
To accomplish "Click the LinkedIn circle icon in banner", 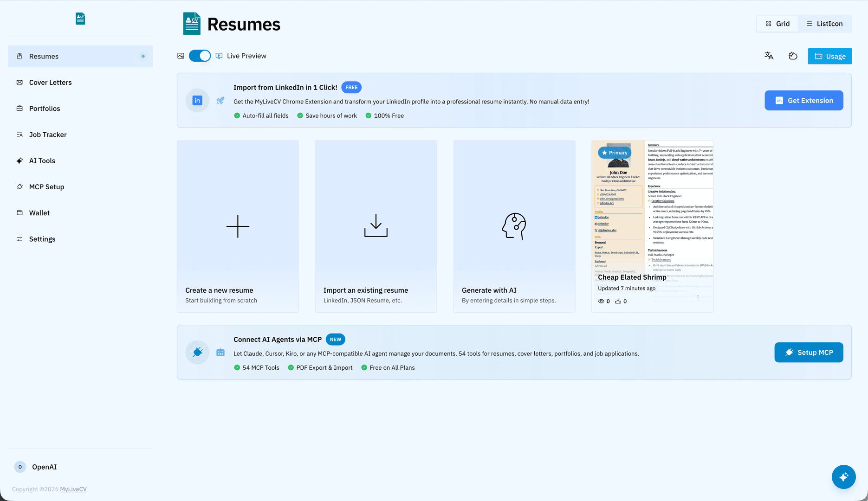I will click(197, 100).
